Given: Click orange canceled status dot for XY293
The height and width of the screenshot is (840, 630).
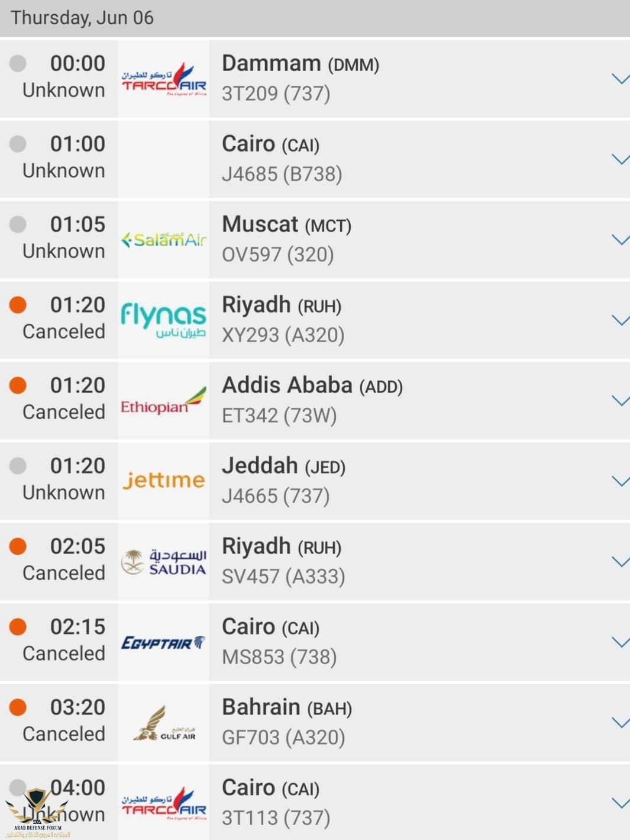Looking at the screenshot, I should tap(18, 305).
